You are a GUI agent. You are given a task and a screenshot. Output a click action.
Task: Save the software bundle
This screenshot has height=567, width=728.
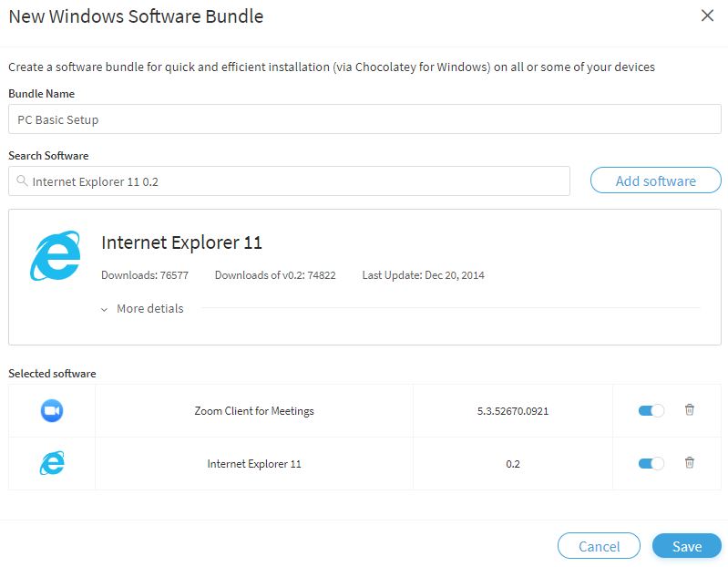(687, 546)
